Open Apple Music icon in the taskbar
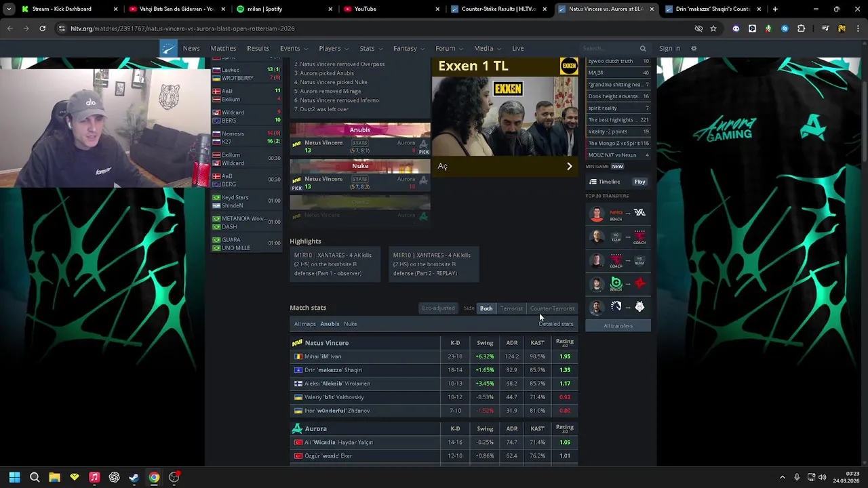 pyautogui.click(x=94, y=477)
